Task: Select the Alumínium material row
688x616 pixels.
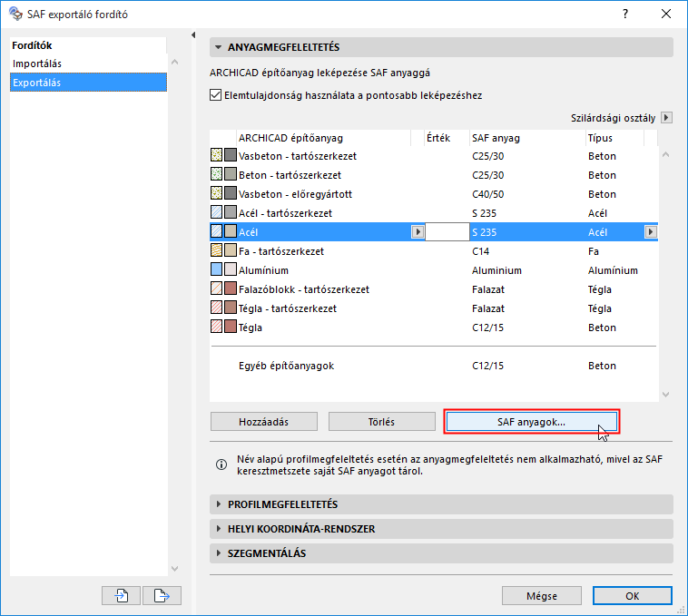Action: (434, 270)
